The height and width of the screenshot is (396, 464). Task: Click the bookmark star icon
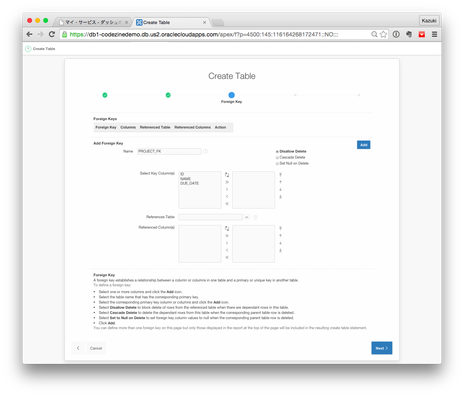coord(384,34)
